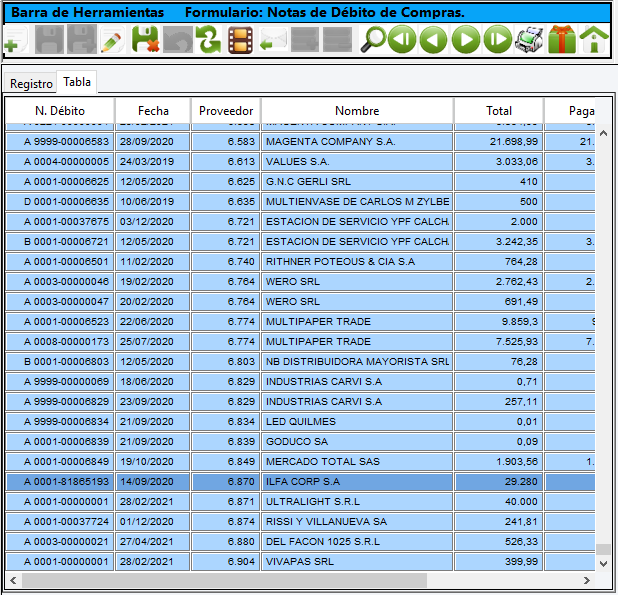Click the printer icon
Screen dimensions: 618x595
pyautogui.click(x=529, y=40)
